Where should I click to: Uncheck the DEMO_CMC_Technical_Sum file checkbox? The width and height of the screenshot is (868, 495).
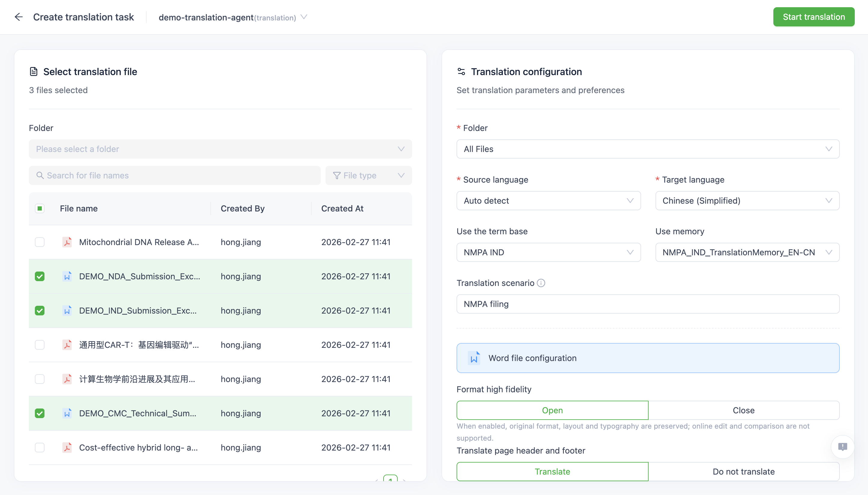click(x=40, y=413)
